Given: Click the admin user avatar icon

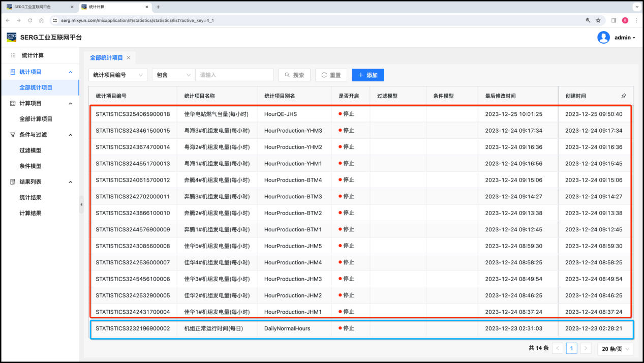Looking at the screenshot, I should coord(603,38).
